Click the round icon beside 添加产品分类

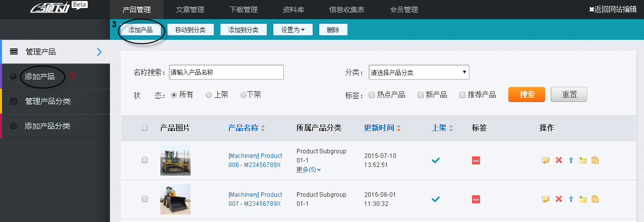pos(14,126)
